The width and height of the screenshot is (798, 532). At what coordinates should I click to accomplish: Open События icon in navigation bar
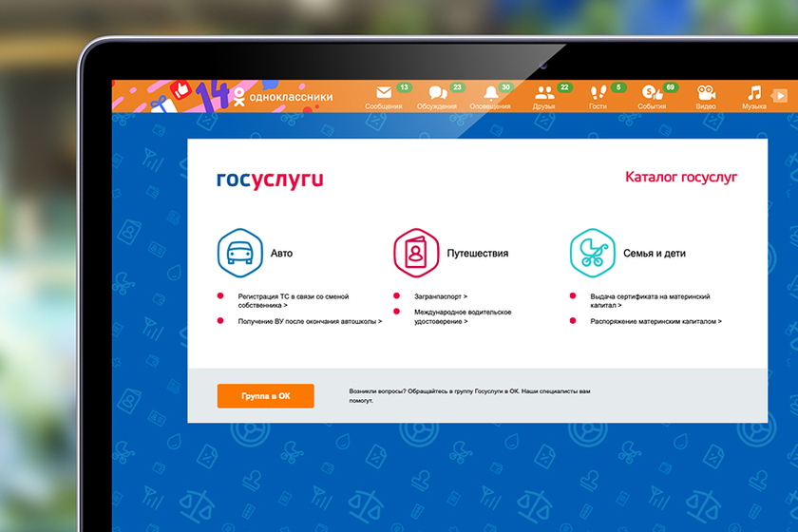pos(652,93)
